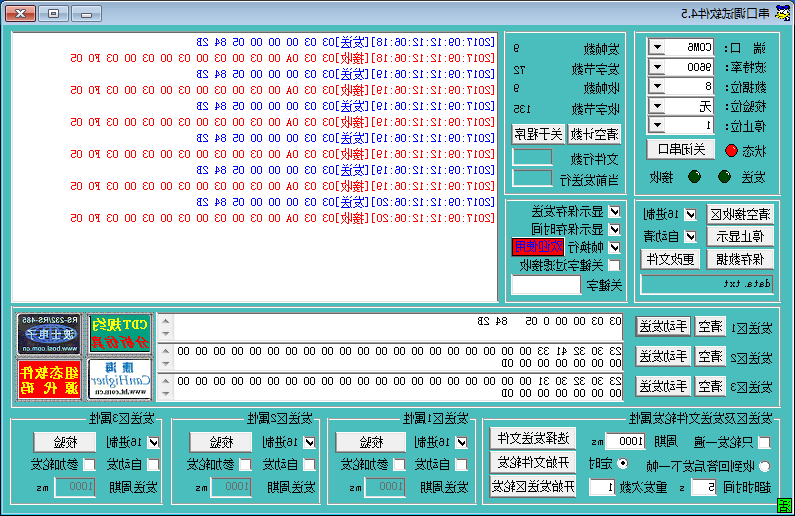Click the 停止显示 button
Image resolution: width=795 pixels, height=516 pixels.
(x=740, y=236)
